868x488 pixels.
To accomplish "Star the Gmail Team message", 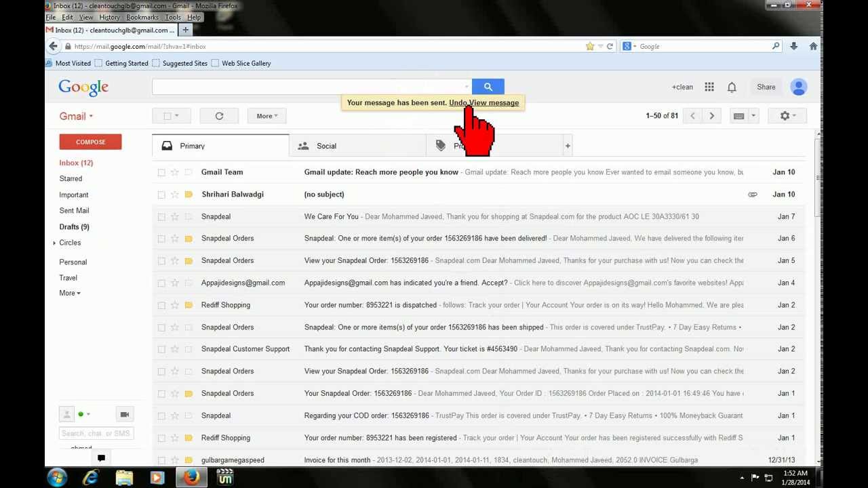I will (x=175, y=172).
